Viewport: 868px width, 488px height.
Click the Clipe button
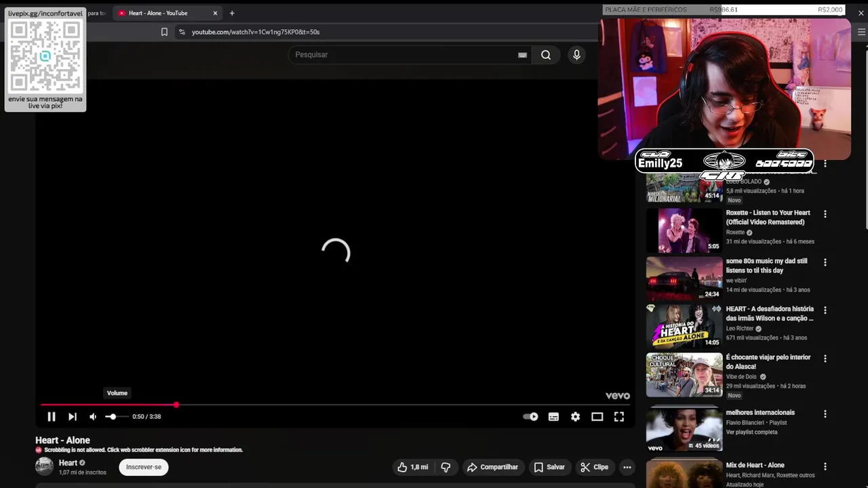coord(595,467)
